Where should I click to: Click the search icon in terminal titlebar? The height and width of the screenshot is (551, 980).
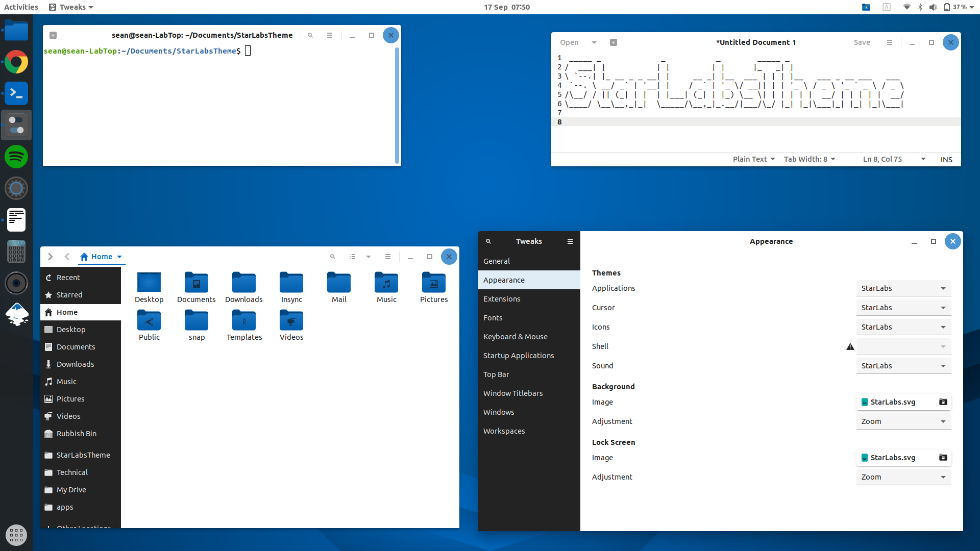pyautogui.click(x=310, y=35)
